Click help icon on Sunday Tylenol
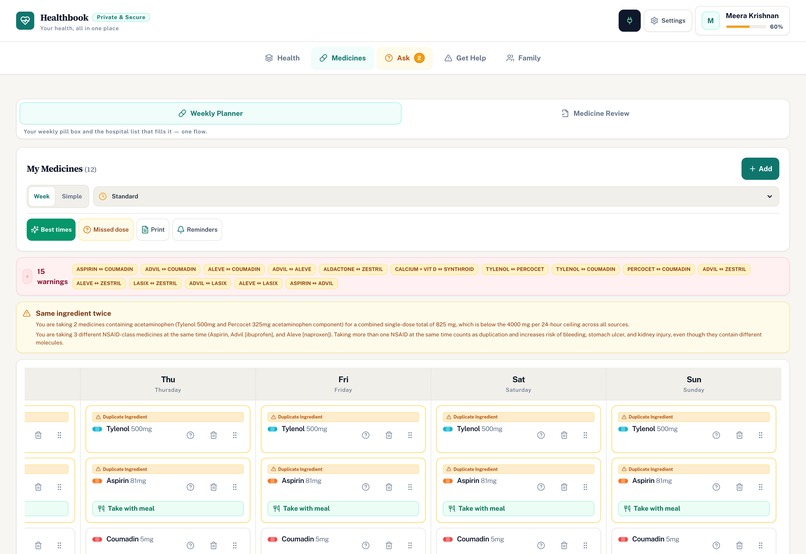This screenshot has height=554, width=806. tap(716, 435)
